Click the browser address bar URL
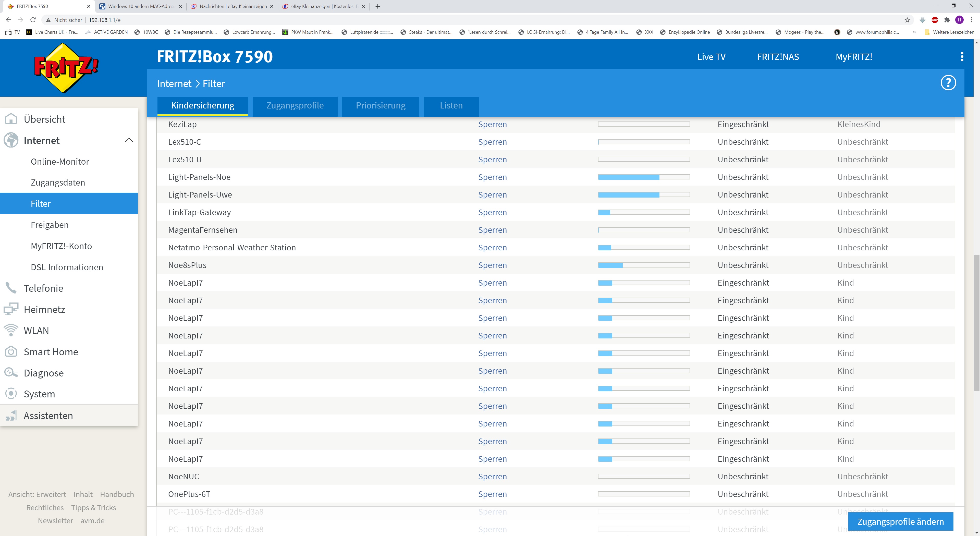 point(105,20)
